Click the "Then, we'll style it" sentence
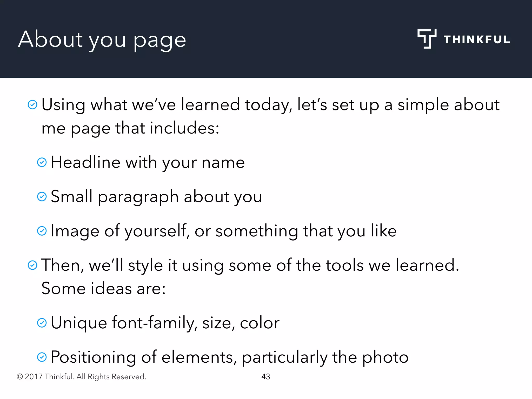This screenshot has width=532, height=399. 250,265
